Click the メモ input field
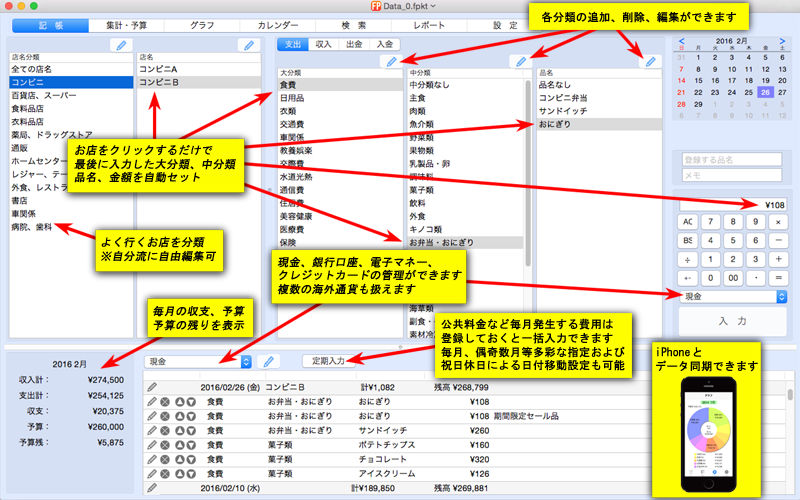Image resolution: width=800 pixels, height=500 pixels. [x=732, y=176]
